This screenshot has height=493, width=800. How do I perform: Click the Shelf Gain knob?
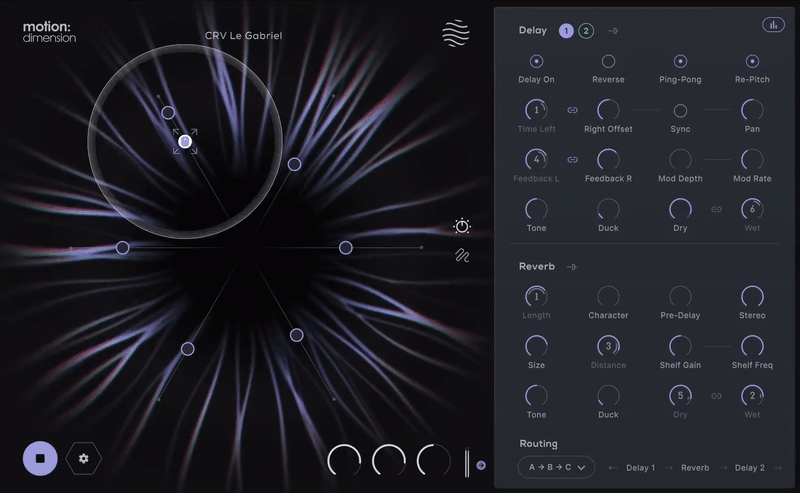680,346
